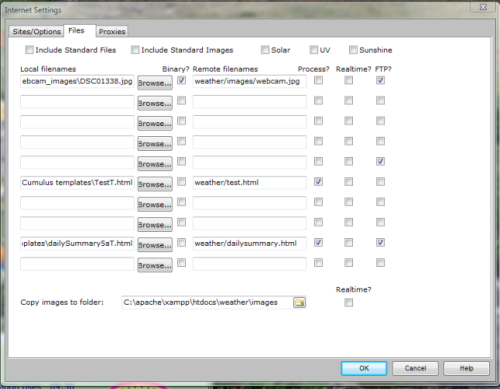Tick the Sunshine checkbox
The width and height of the screenshot is (500, 389).
click(x=353, y=50)
